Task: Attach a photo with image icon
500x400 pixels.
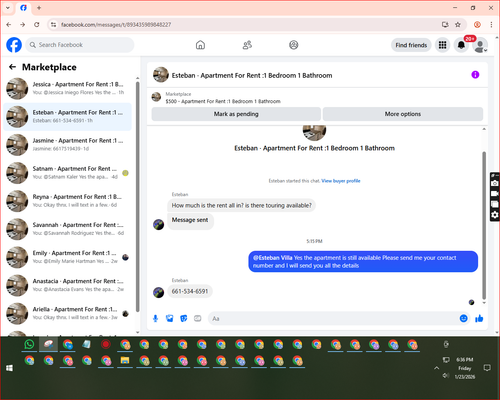Action: click(170, 319)
